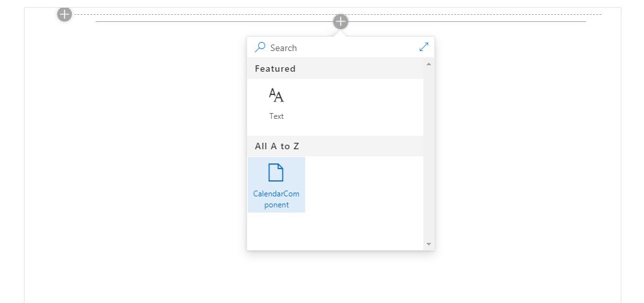This screenshot has width=644, height=303.
Task: Select the Text web part AA icon
Action: pos(276,96)
